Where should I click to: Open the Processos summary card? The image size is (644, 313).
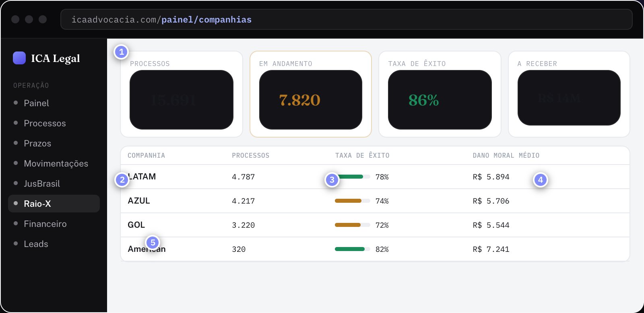pos(182,94)
